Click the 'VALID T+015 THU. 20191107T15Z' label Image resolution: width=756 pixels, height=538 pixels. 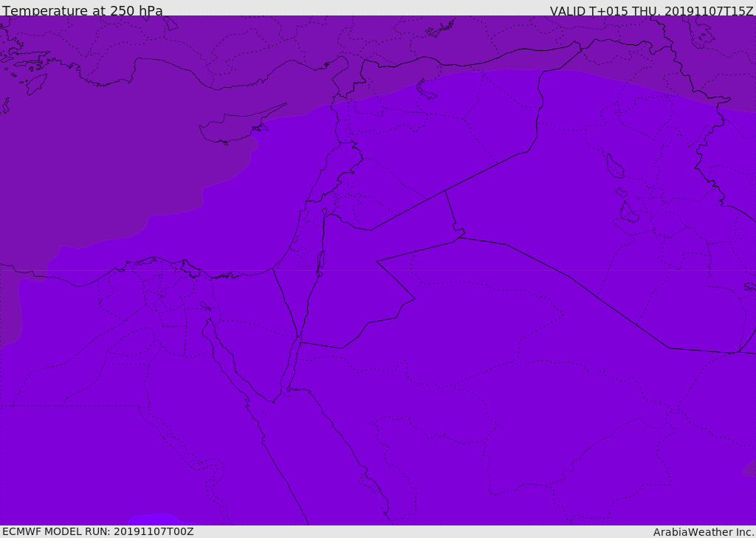[651, 11]
